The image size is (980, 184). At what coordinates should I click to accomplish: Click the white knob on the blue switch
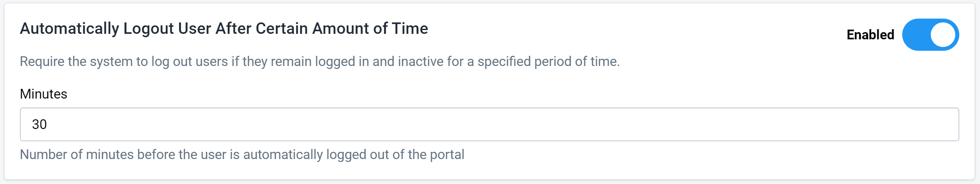pyautogui.click(x=943, y=35)
